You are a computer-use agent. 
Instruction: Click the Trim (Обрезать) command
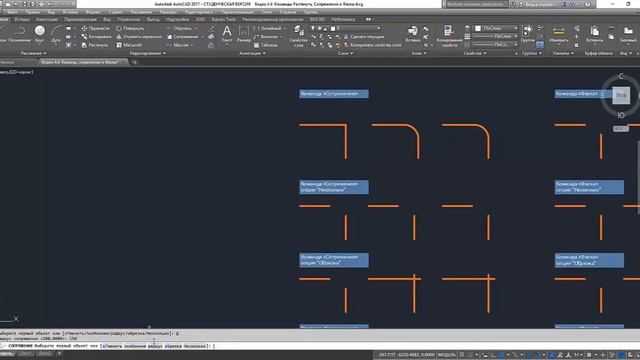tap(179, 29)
